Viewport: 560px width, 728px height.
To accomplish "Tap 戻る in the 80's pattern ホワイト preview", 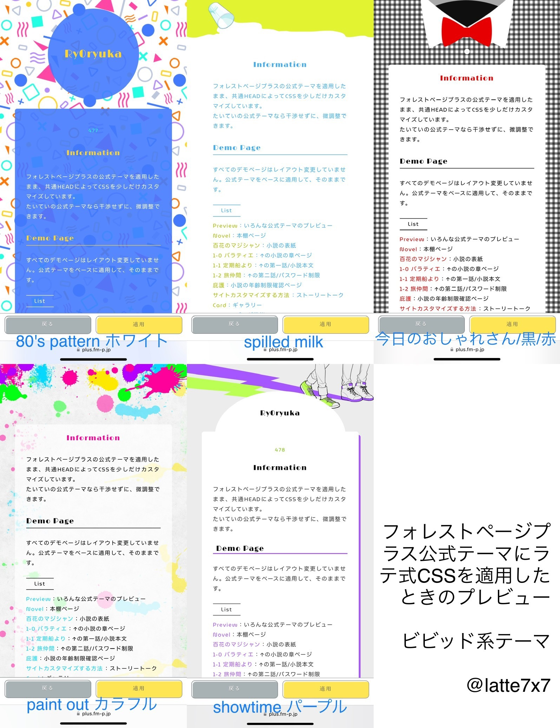I will pyautogui.click(x=48, y=325).
